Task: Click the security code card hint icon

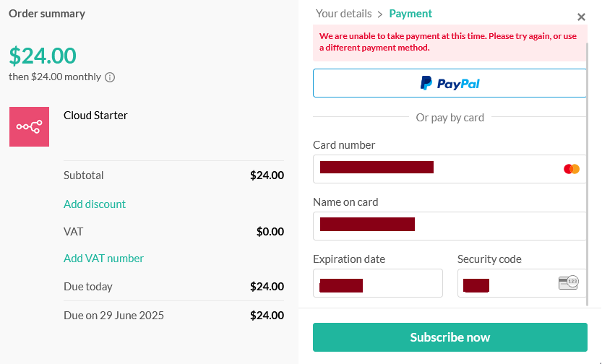Action: click(568, 282)
